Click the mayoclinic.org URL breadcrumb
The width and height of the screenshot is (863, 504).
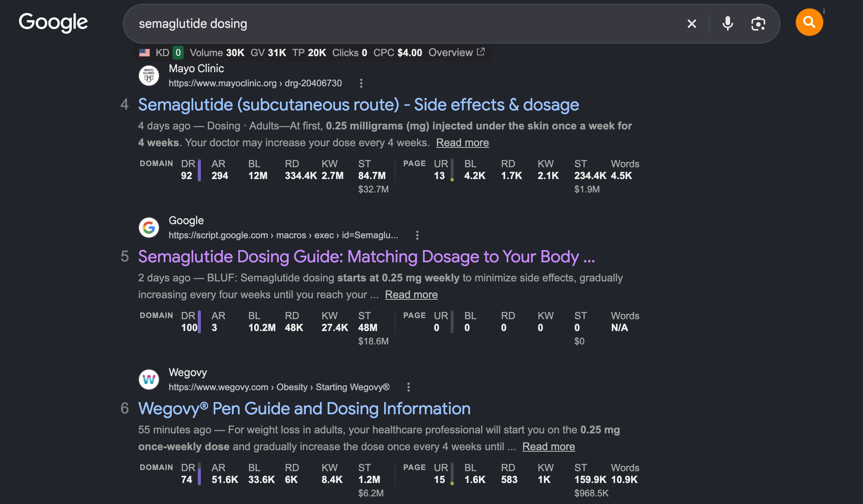coord(255,83)
